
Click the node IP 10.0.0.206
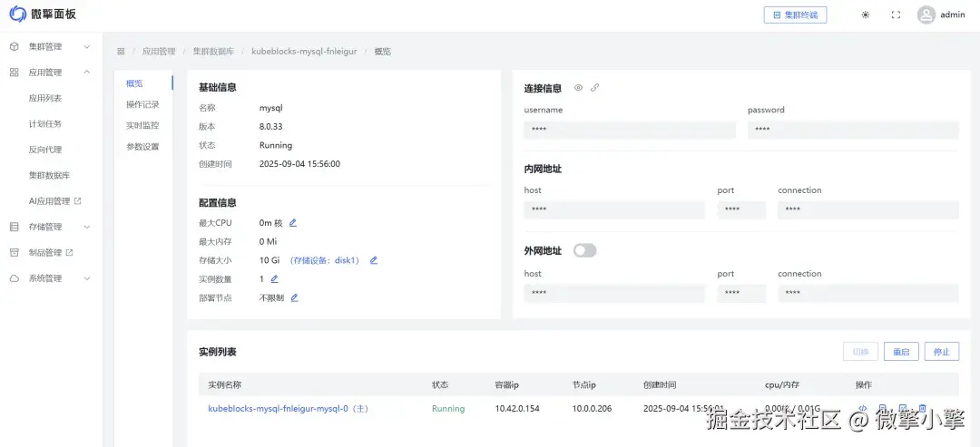tap(592, 408)
